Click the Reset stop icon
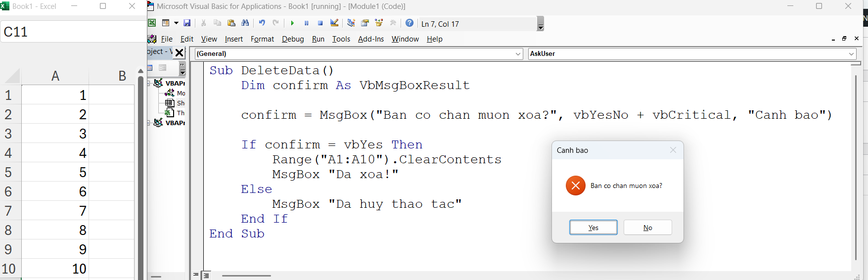 tap(320, 23)
